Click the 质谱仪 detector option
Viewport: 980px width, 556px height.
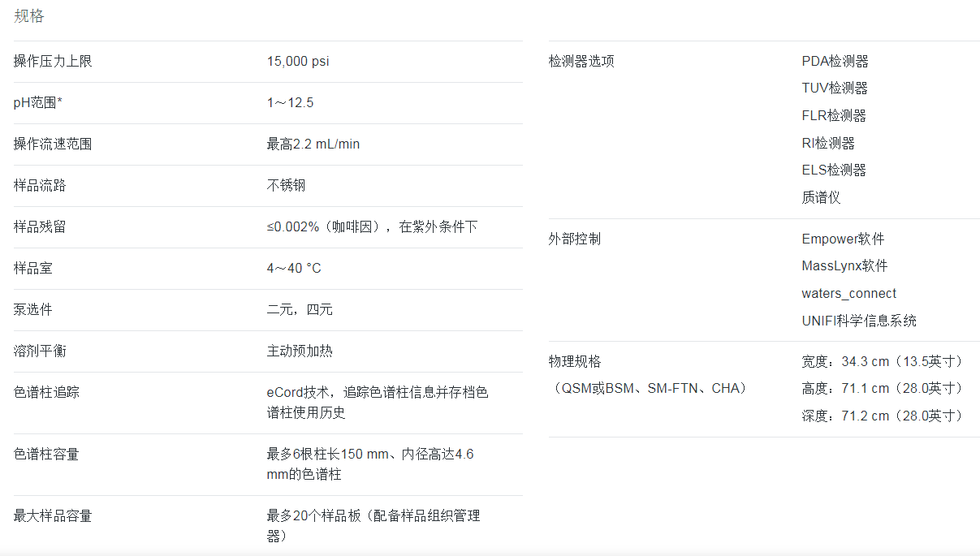(x=821, y=197)
